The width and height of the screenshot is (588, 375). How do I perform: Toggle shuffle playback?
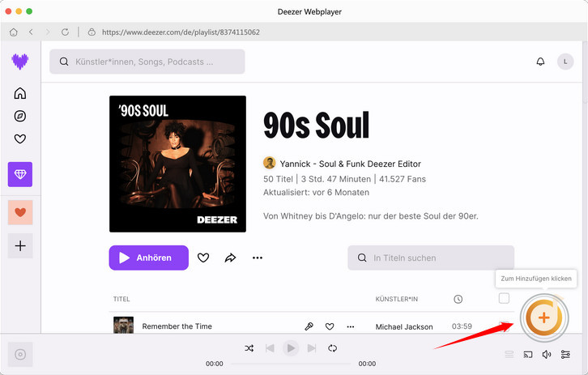(x=249, y=348)
